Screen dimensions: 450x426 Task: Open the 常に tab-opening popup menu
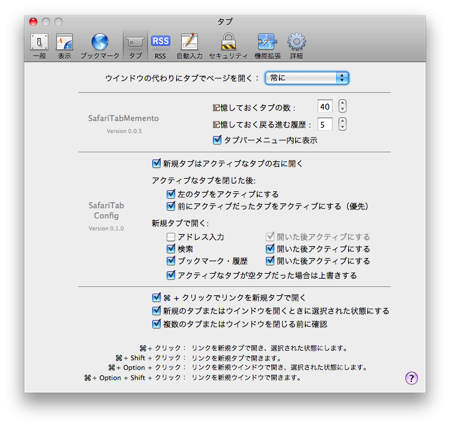click(307, 78)
